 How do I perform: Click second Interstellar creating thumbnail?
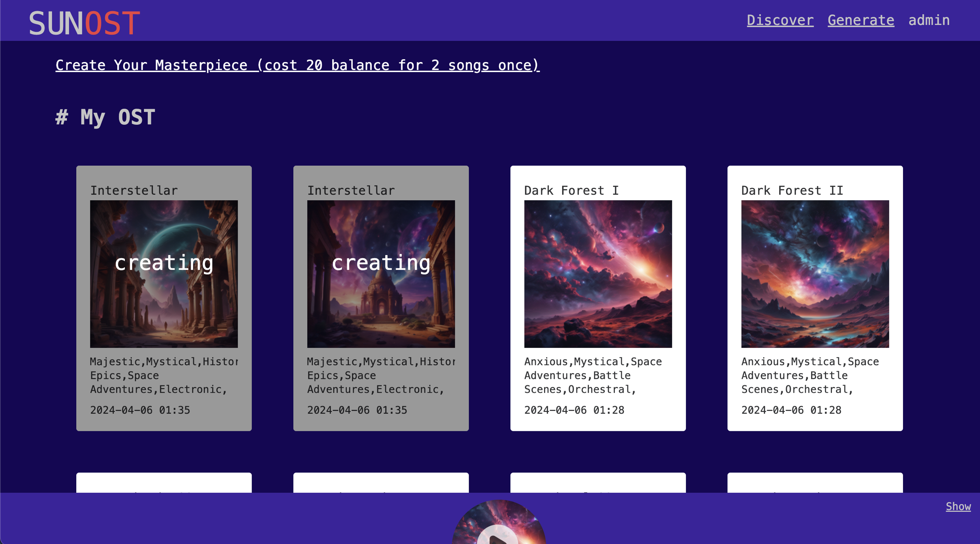tap(381, 274)
